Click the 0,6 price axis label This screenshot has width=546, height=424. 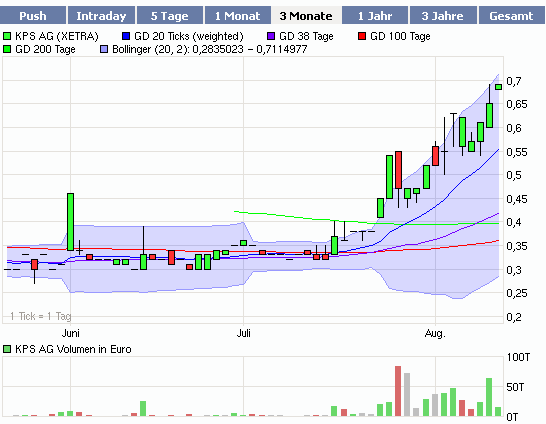pyautogui.click(x=514, y=128)
